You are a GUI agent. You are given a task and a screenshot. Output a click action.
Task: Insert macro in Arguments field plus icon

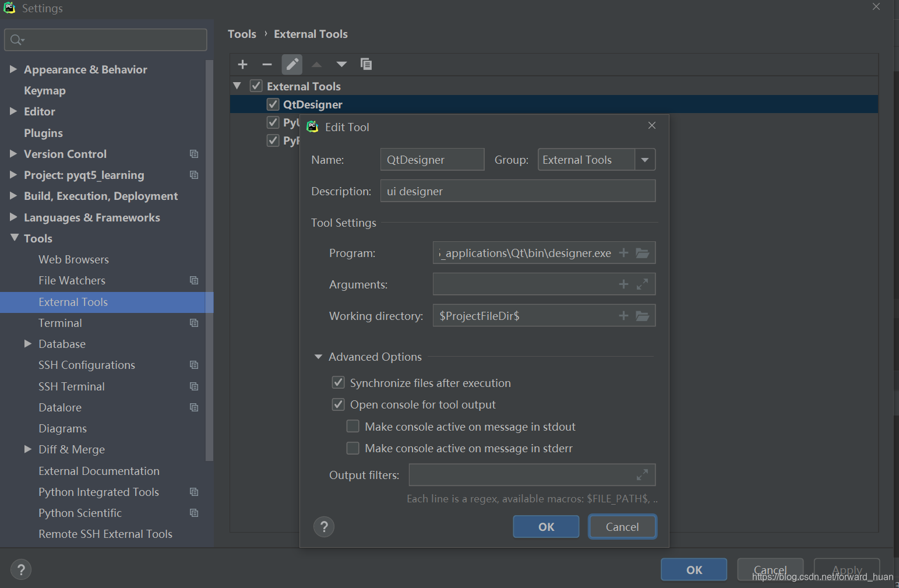tap(623, 284)
